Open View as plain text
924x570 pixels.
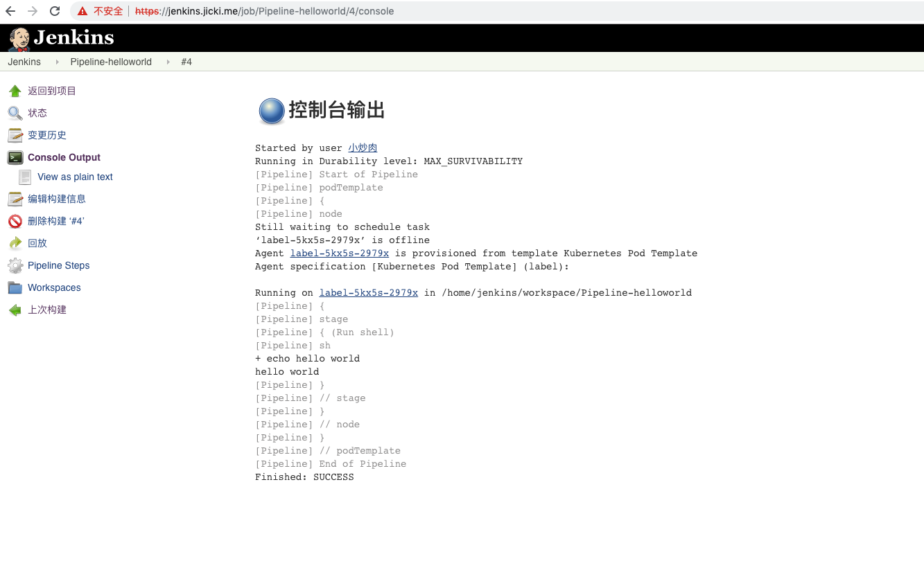click(76, 177)
